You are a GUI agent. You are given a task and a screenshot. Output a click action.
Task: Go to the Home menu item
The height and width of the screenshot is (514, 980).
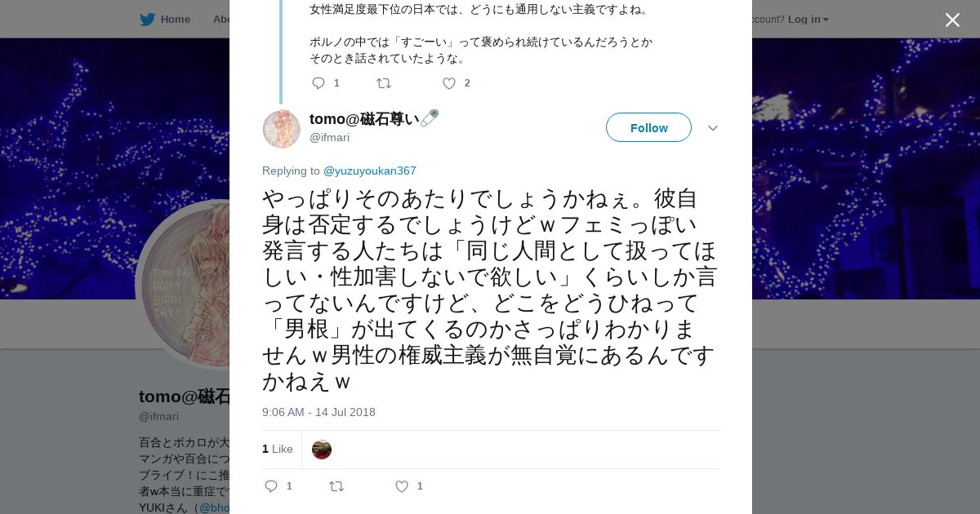[x=175, y=20]
